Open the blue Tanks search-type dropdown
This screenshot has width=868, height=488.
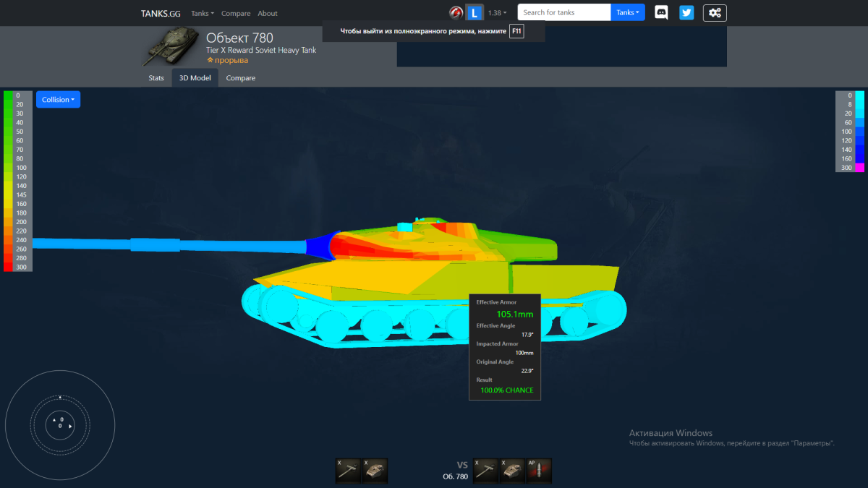pyautogui.click(x=628, y=12)
